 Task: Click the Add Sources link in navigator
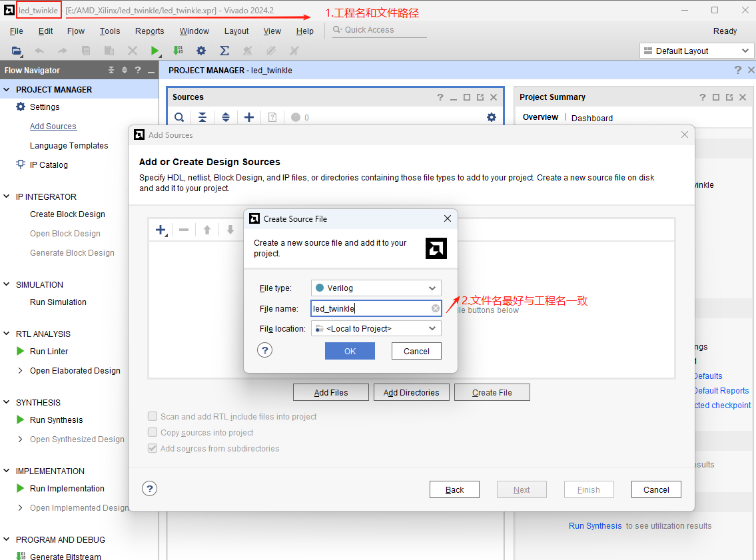click(53, 127)
